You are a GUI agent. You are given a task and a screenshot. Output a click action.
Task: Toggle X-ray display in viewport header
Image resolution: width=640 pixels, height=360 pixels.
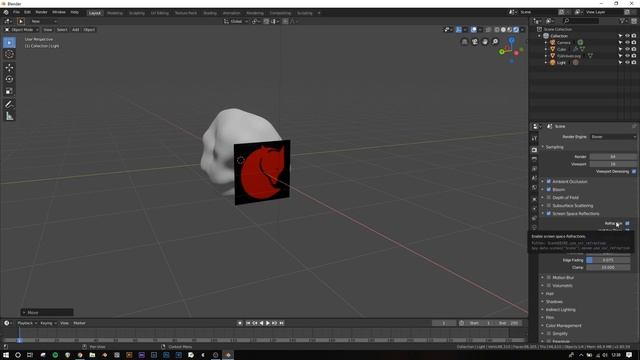(x=488, y=29)
